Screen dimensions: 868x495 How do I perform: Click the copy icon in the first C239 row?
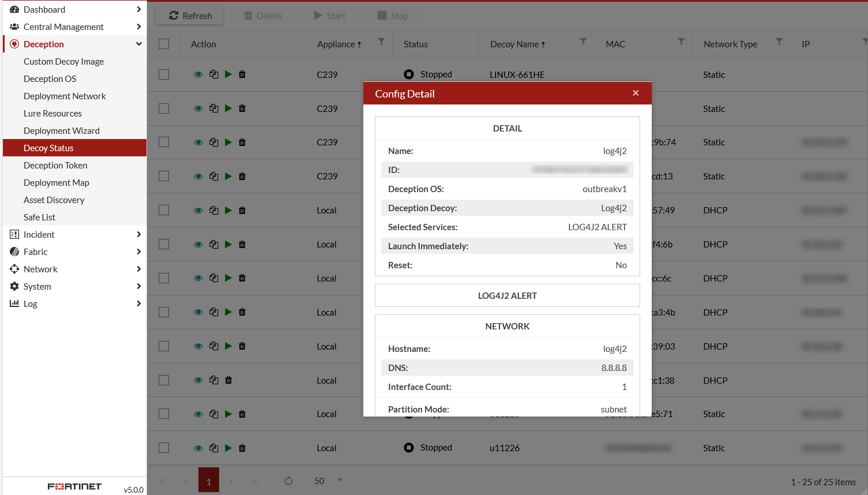214,74
